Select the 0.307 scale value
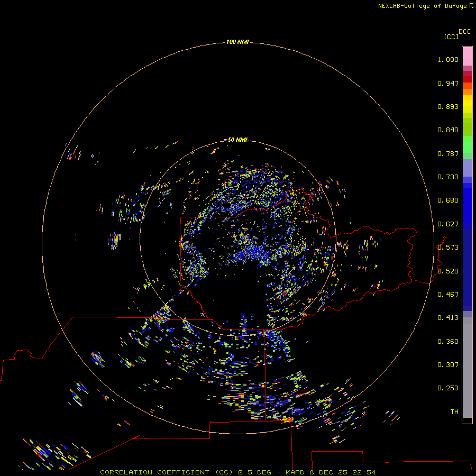This screenshot has width=476, height=476. pos(448,365)
